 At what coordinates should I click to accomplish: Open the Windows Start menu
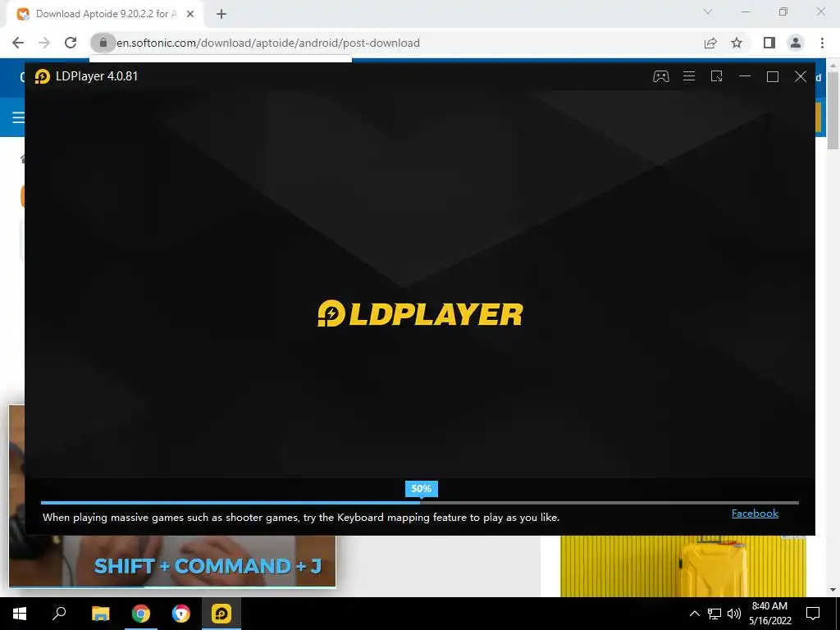pyautogui.click(x=20, y=614)
